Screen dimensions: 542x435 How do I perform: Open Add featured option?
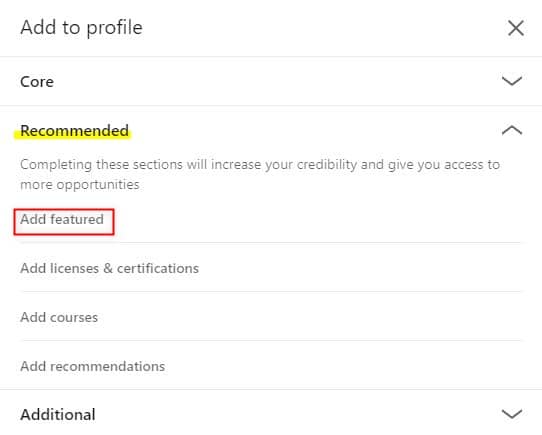pos(62,220)
